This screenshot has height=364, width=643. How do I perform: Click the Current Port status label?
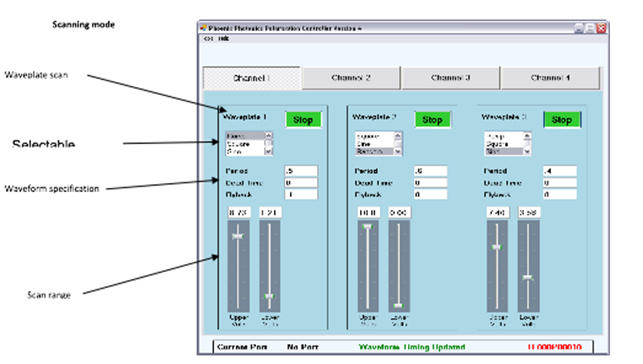(242, 347)
